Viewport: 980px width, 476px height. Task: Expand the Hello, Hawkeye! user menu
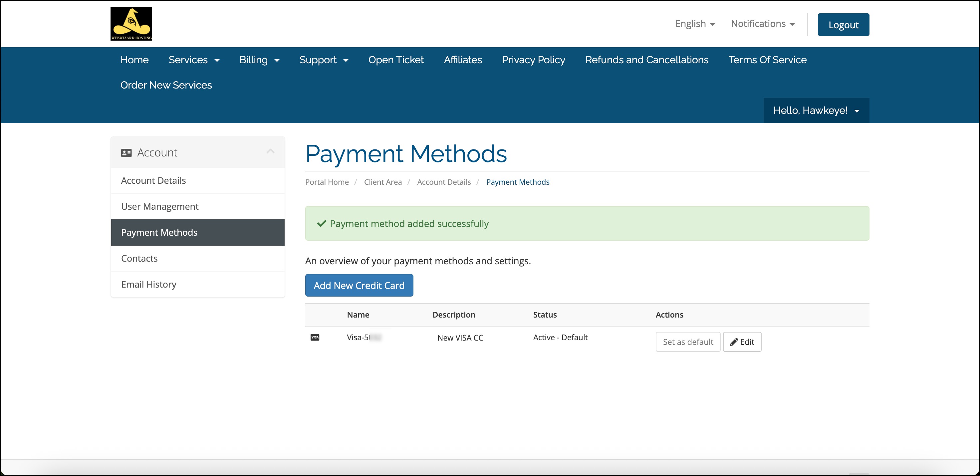coord(816,110)
